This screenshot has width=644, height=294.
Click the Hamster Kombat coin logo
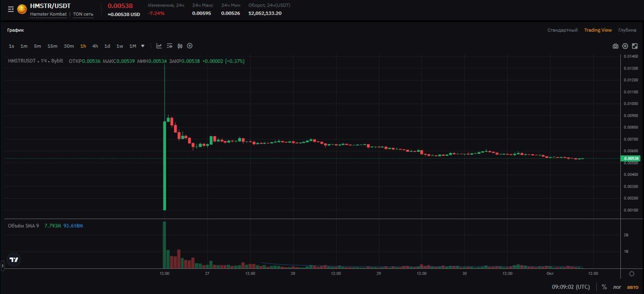tap(22, 9)
